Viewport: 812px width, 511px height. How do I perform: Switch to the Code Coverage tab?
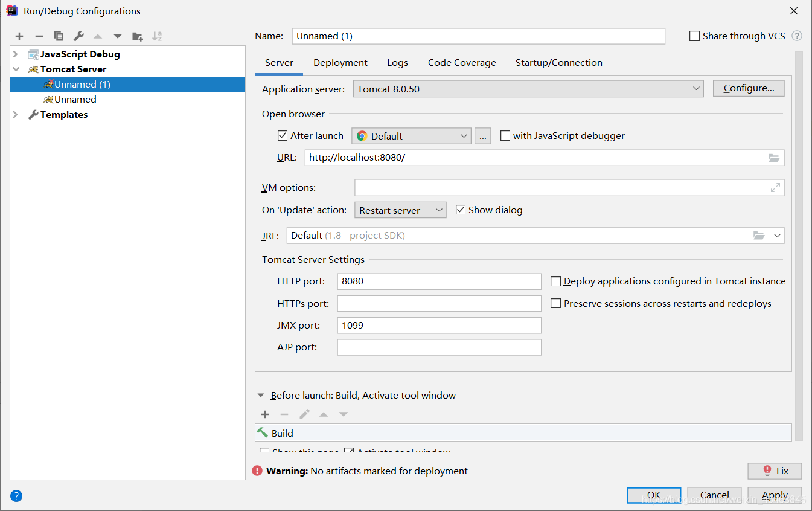462,63
